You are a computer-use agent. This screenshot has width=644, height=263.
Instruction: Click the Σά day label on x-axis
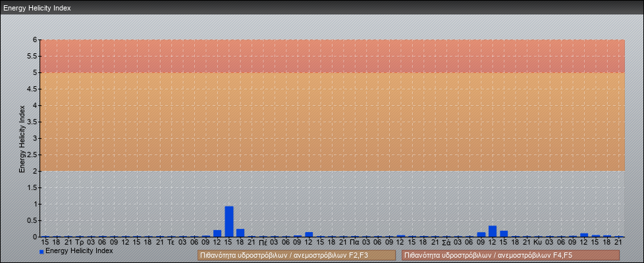447,243
